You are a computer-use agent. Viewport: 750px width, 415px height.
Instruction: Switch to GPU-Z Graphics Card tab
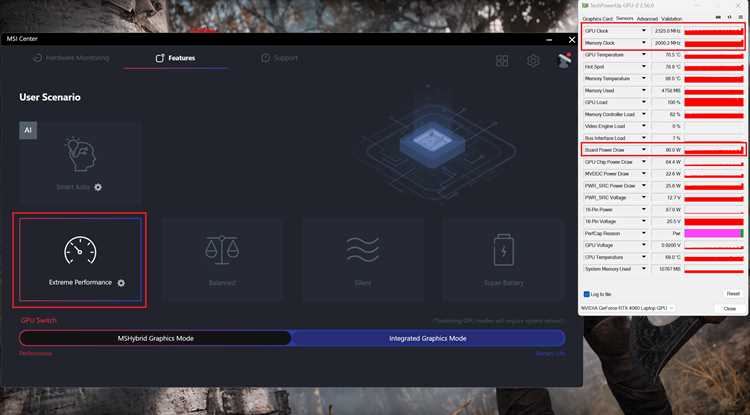pyautogui.click(x=597, y=19)
